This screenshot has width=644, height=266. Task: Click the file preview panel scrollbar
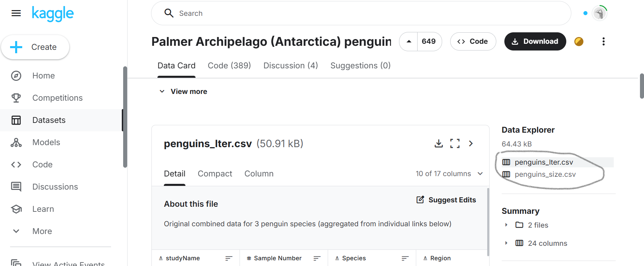click(x=488, y=222)
